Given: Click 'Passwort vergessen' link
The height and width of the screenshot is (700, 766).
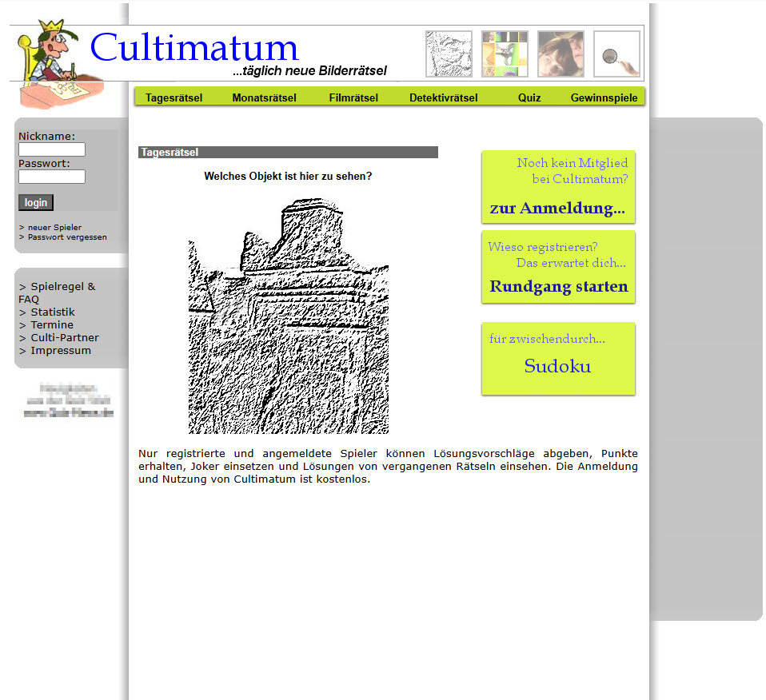Looking at the screenshot, I should 67,237.
